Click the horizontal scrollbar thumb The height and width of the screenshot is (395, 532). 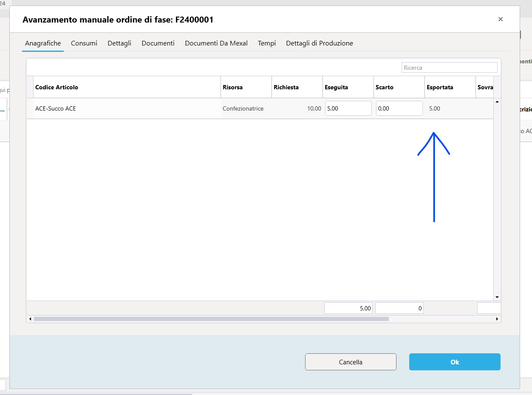pyautogui.click(x=211, y=319)
